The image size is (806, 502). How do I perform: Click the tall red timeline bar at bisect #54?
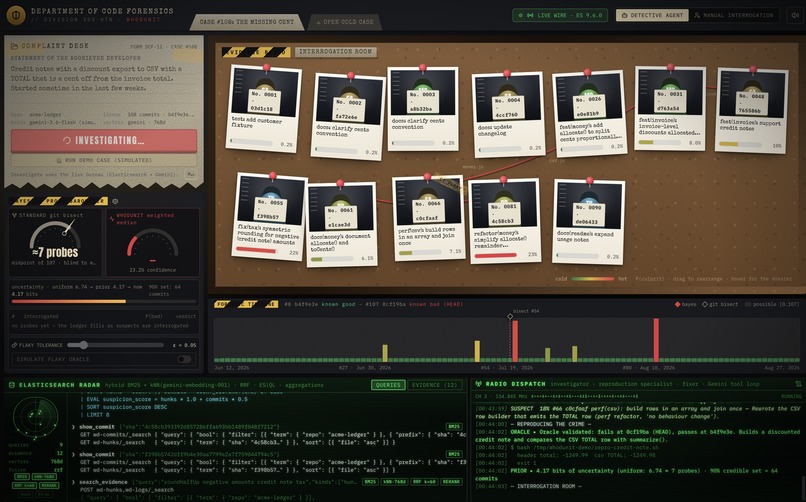coord(515,341)
